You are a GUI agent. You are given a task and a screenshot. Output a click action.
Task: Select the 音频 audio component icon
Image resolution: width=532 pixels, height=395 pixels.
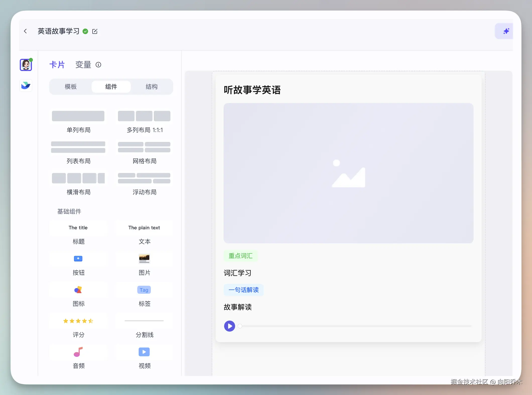tap(78, 352)
